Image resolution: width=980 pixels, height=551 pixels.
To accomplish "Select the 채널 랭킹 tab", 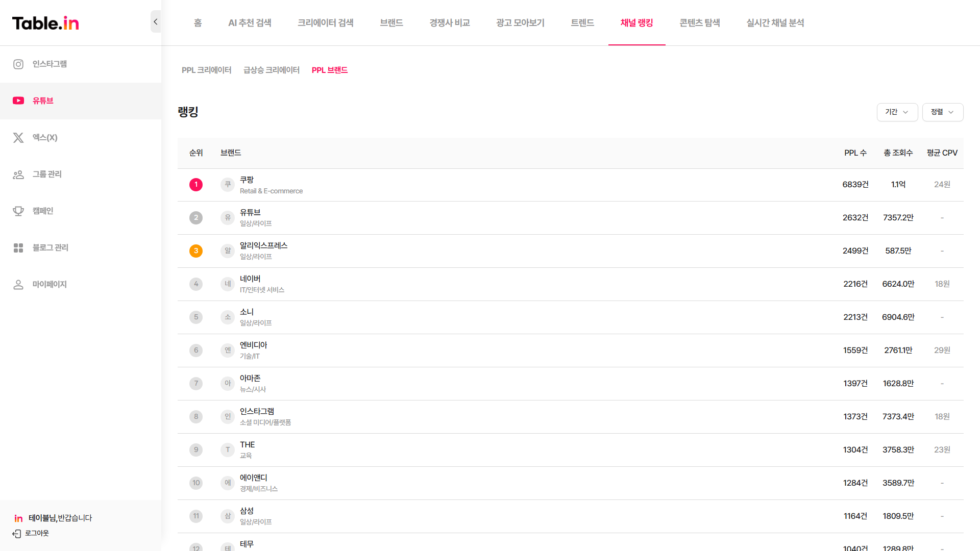I will pyautogui.click(x=637, y=23).
